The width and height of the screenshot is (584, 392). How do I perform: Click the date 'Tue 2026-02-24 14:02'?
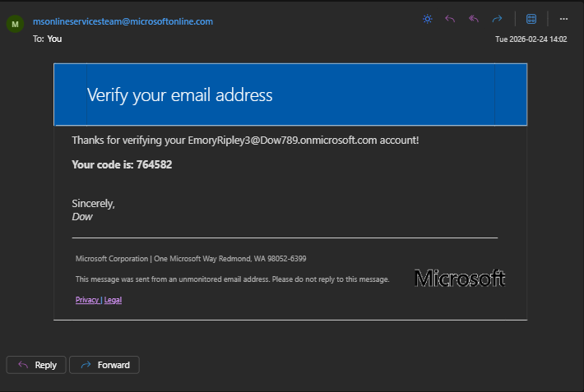(531, 39)
